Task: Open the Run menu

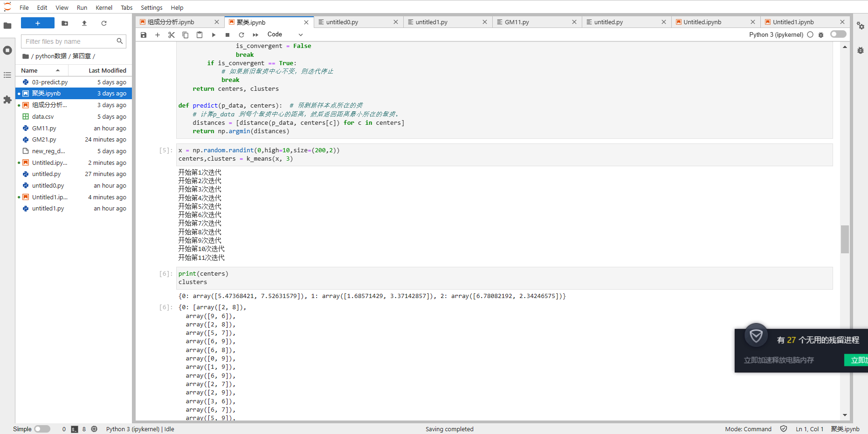Action: point(82,7)
